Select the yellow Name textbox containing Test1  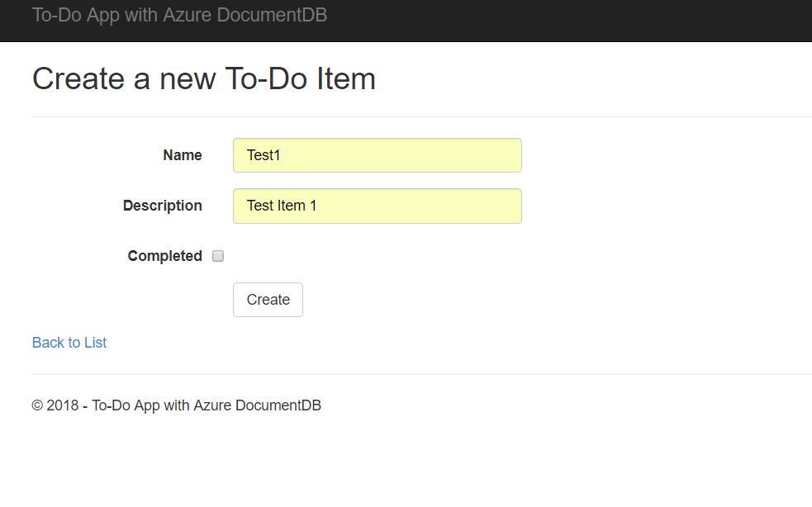click(x=377, y=155)
